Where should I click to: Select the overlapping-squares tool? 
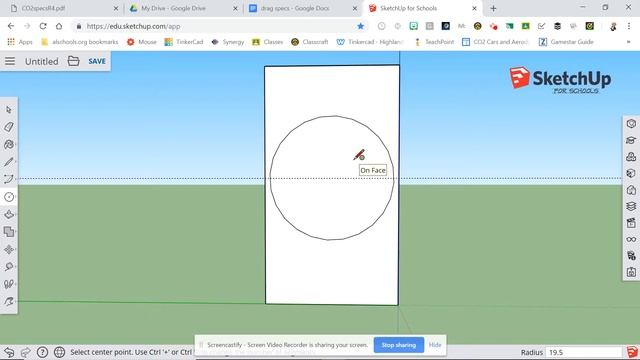pyautogui.click(x=9, y=232)
